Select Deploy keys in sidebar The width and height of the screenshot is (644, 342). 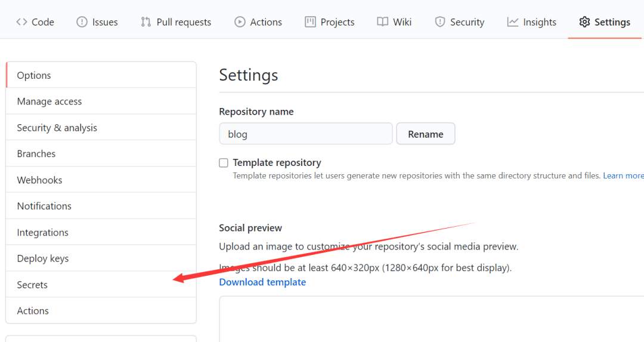tap(43, 258)
